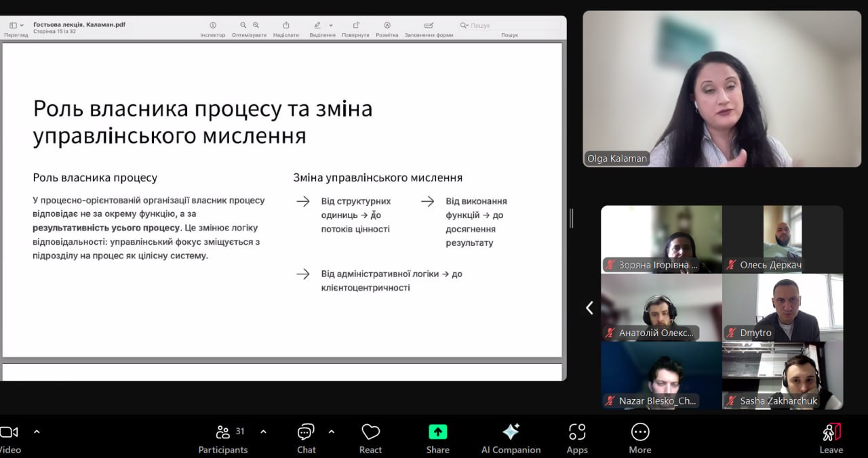
Task: Open the Participants panel
Action: [223, 438]
